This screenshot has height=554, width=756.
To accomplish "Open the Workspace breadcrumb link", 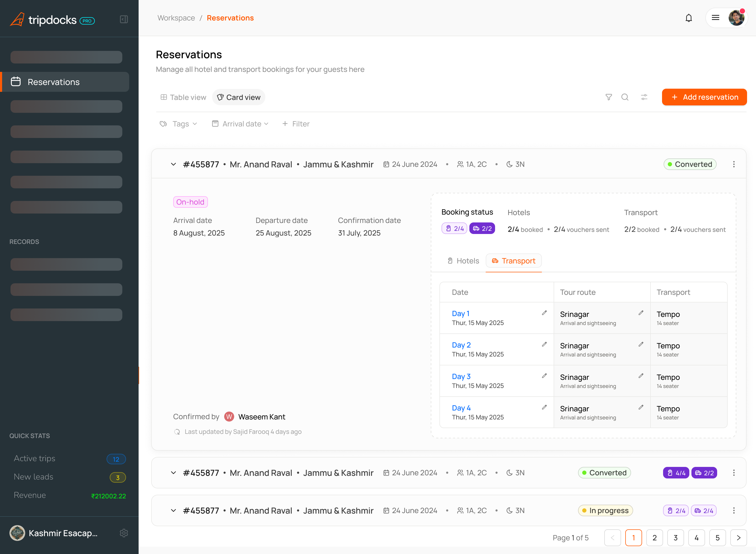I will (176, 18).
